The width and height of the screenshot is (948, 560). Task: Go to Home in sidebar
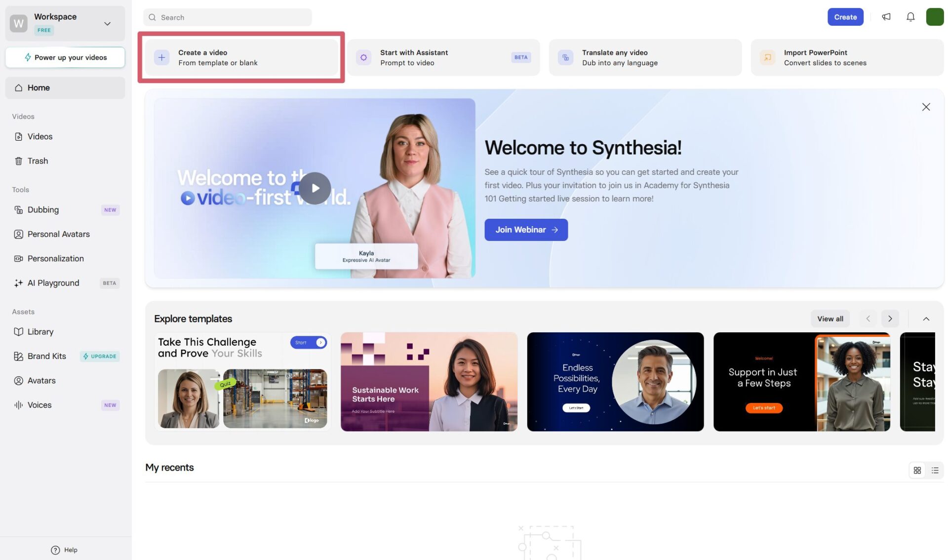click(65, 88)
